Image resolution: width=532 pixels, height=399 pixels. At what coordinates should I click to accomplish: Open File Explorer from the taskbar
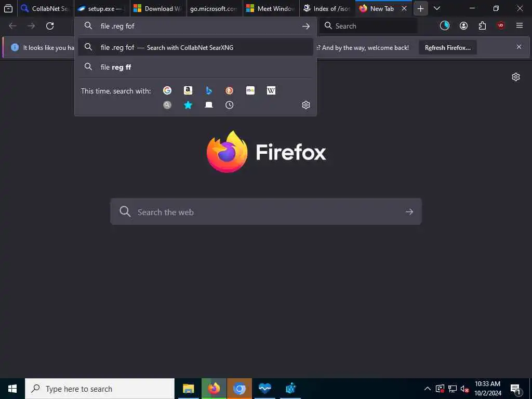[188, 389]
